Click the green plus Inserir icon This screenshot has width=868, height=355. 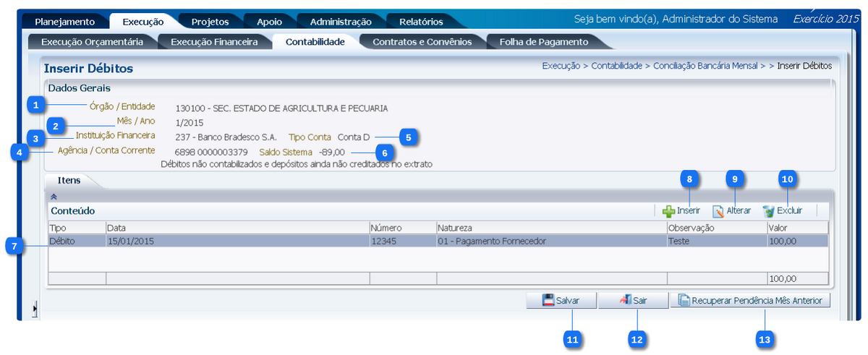669,211
